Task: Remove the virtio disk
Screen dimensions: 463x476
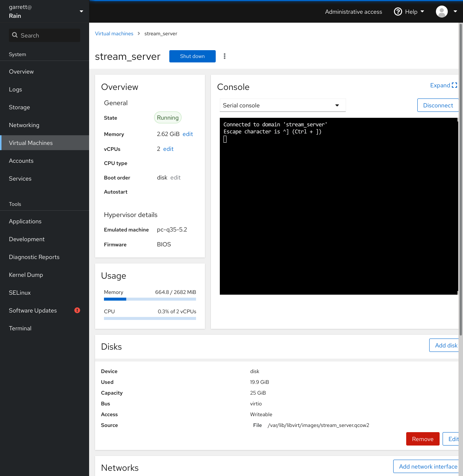Action: click(x=423, y=439)
